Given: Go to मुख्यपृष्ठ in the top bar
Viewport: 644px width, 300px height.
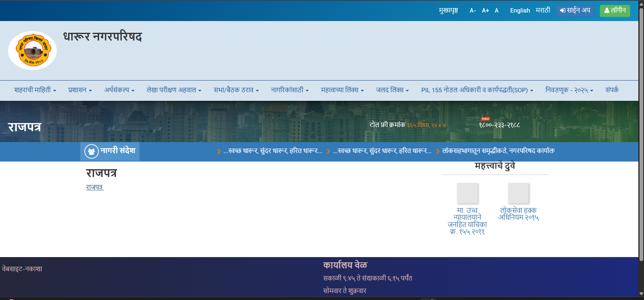Looking at the screenshot, I should point(448,11).
